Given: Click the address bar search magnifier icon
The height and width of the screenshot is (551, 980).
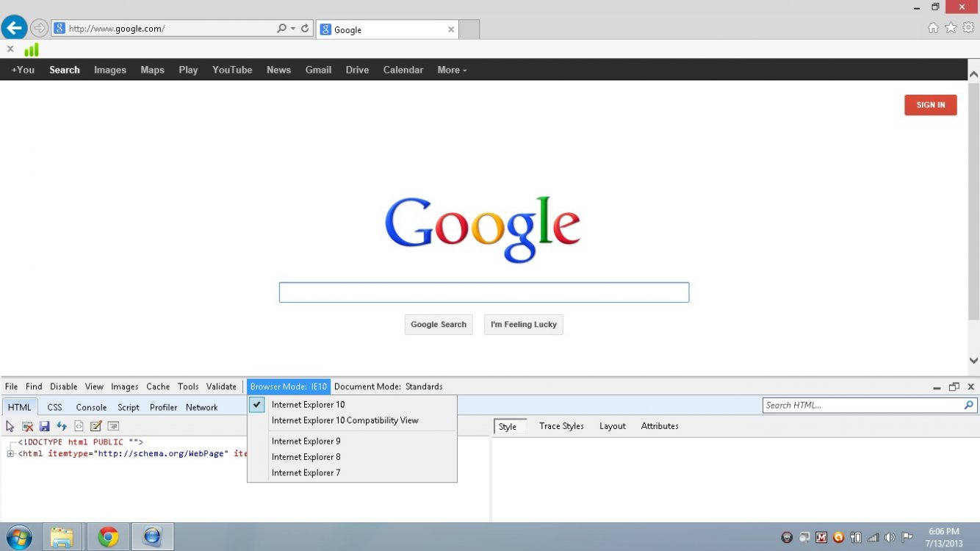Looking at the screenshot, I should click(x=281, y=29).
